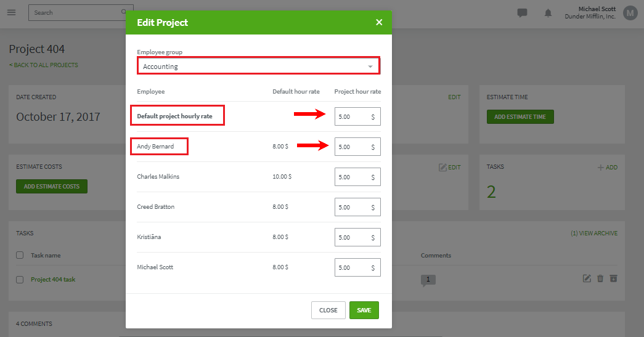Delete Project 404 task with trash icon
This screenshot has width=644, height=337.
click(600, 278)
